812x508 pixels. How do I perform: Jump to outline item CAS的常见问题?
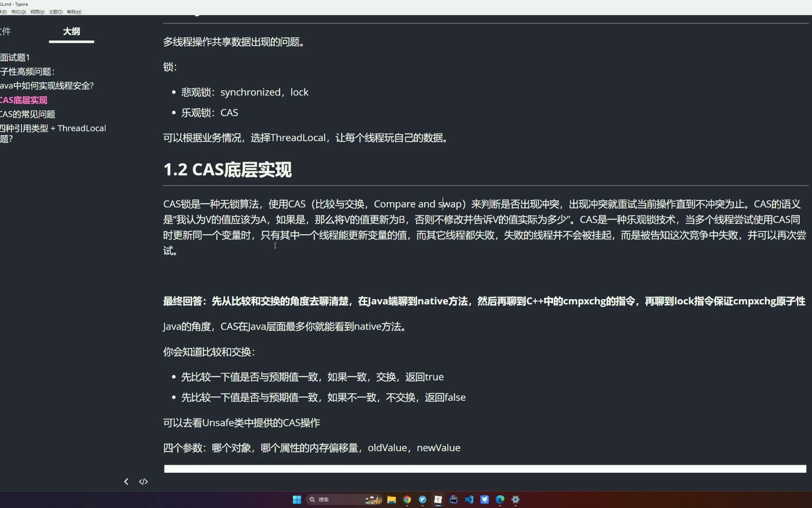28,114
